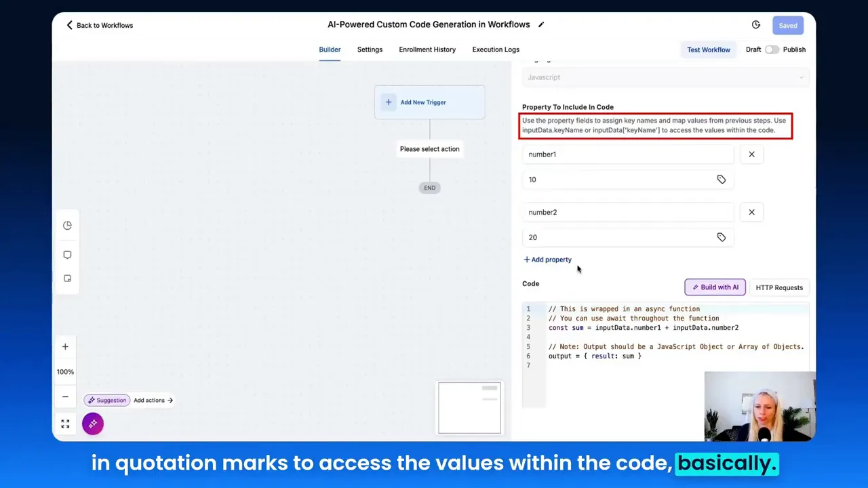Zoom in on the workflow canvas
This screenshot has width=868, height=488.
coord(65,346)
